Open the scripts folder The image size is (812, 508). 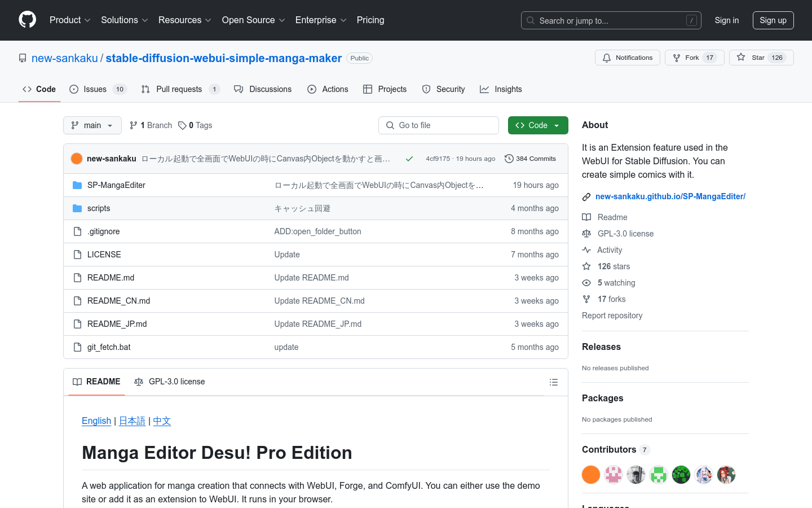[x=99, y=208]
